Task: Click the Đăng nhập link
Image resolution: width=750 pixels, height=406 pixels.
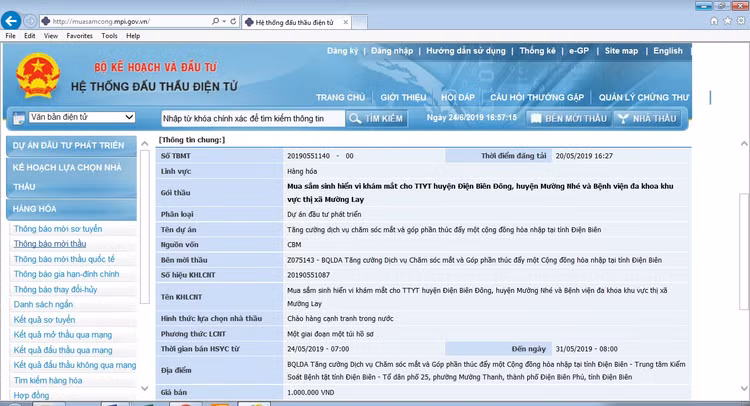Action: tap(391, 51)
